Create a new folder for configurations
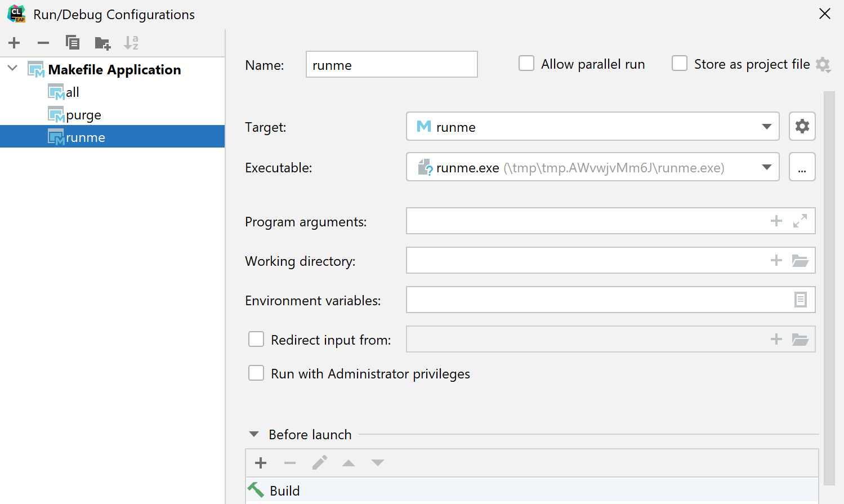The width and height of the screenshot is (844, 504). pyautogui.click(x=102, y=42)
